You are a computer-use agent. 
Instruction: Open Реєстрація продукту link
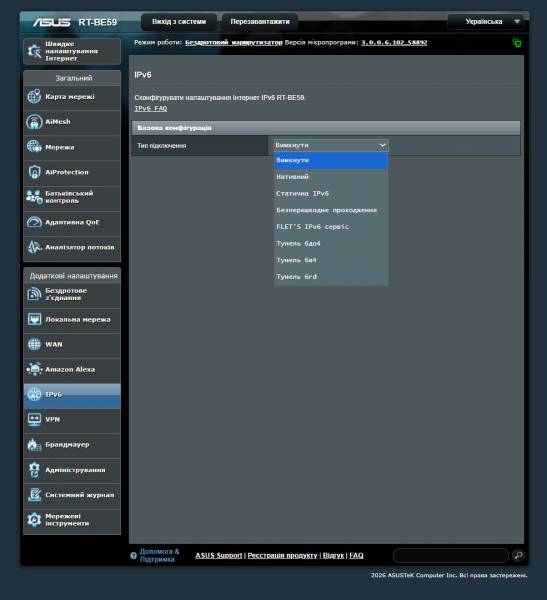282,555
